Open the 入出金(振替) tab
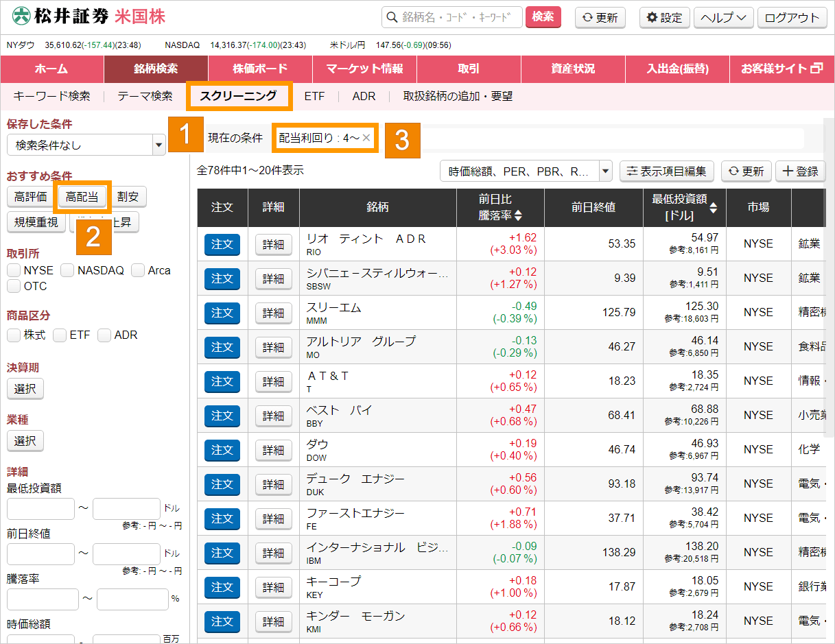The height and width of the screenshot is (644, 835). (x=677, y=69)
